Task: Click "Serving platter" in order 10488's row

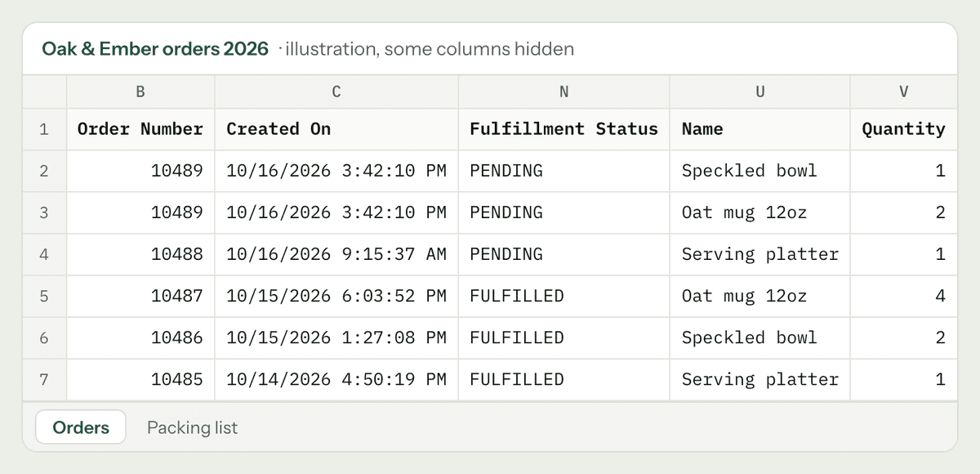Action: [760, 254]
